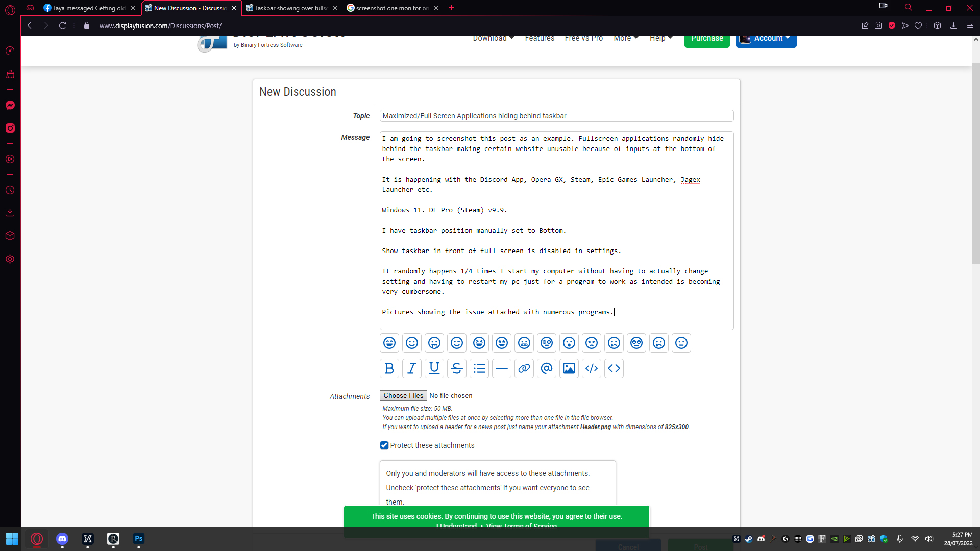Click inside the Topic input field
Viewport: 980px width, 551px height.
(556, 116)
